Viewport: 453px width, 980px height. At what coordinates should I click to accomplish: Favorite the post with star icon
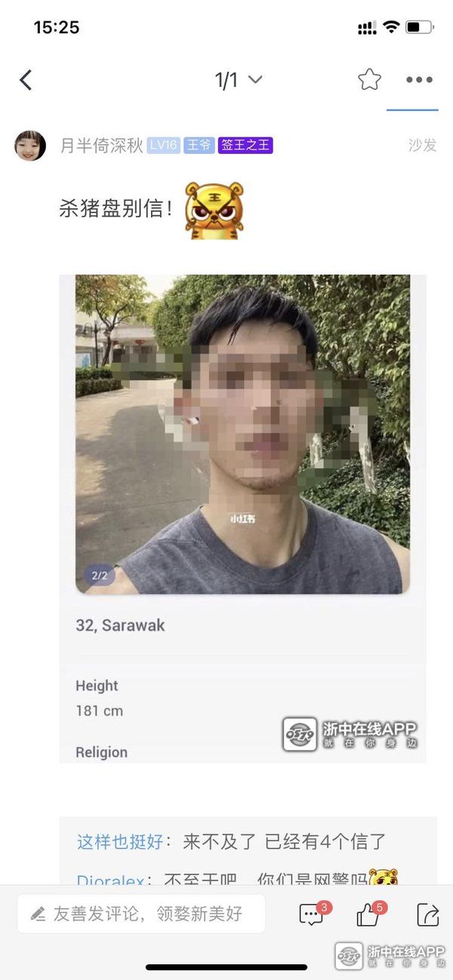(369, 79)
